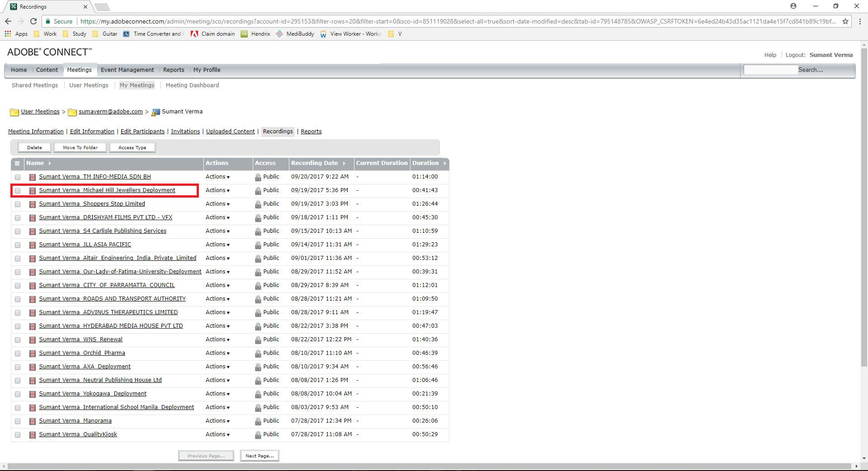868x471 pixels.
Task: Open the Work bookmark folder
Action: coord(45,34)
